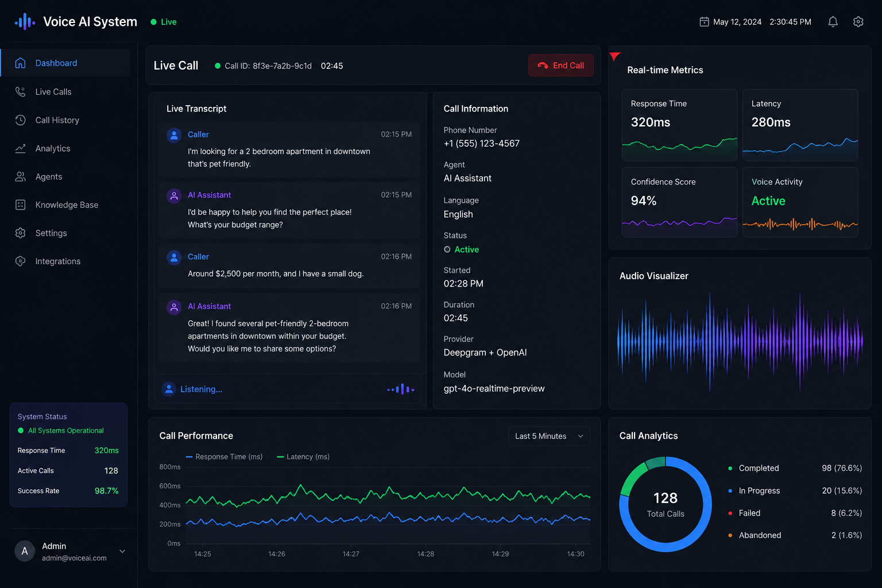Click the audio visualizer waveform

coord(740,342)
